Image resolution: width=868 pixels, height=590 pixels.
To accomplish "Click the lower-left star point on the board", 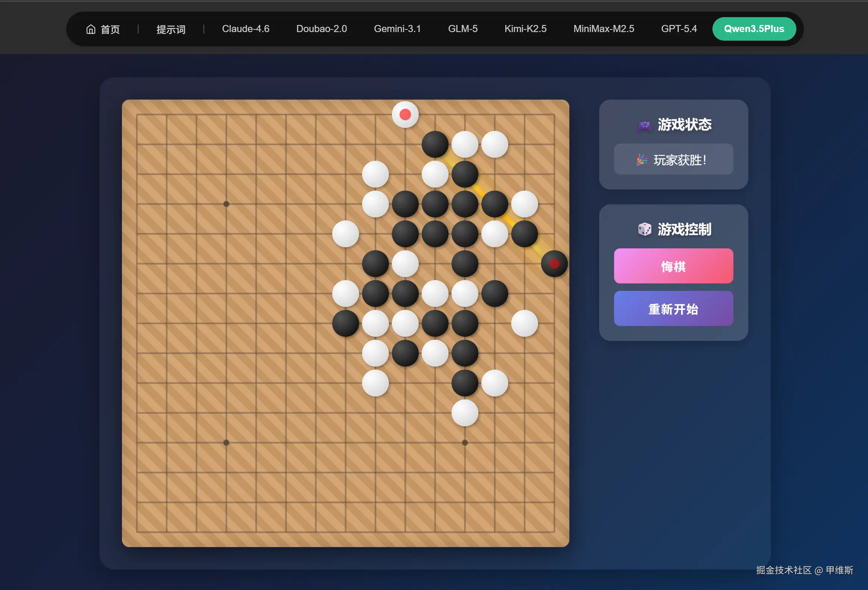I will pyautogui.click(x=226, y=443).
